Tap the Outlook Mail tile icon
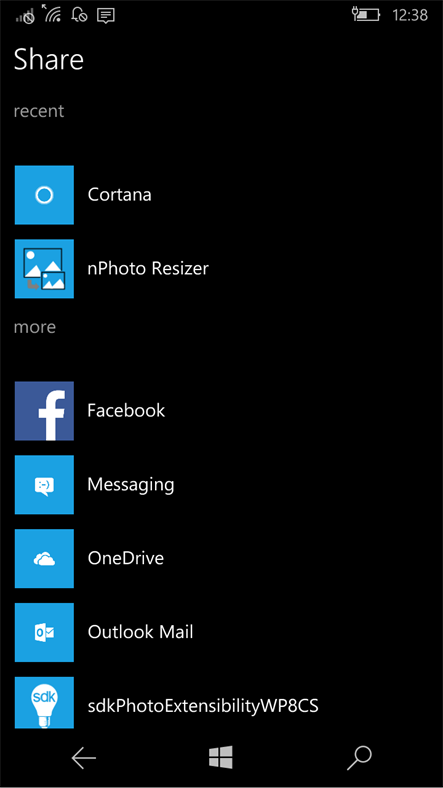This screenshot has width=443, height=788. (44, 632)
